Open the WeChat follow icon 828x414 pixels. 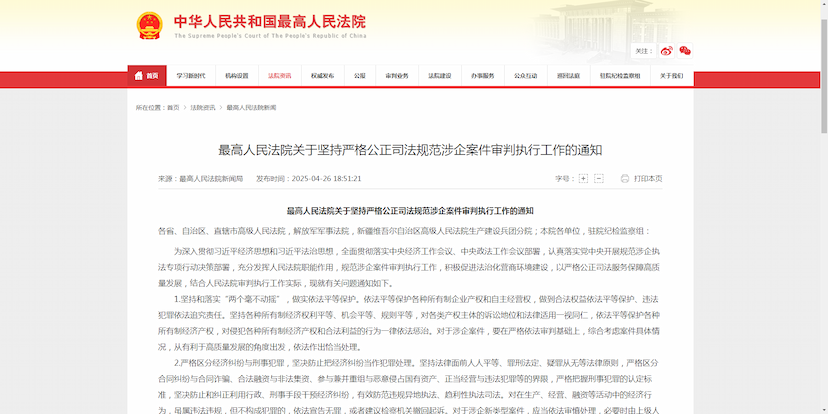click(x=685, y=51)
